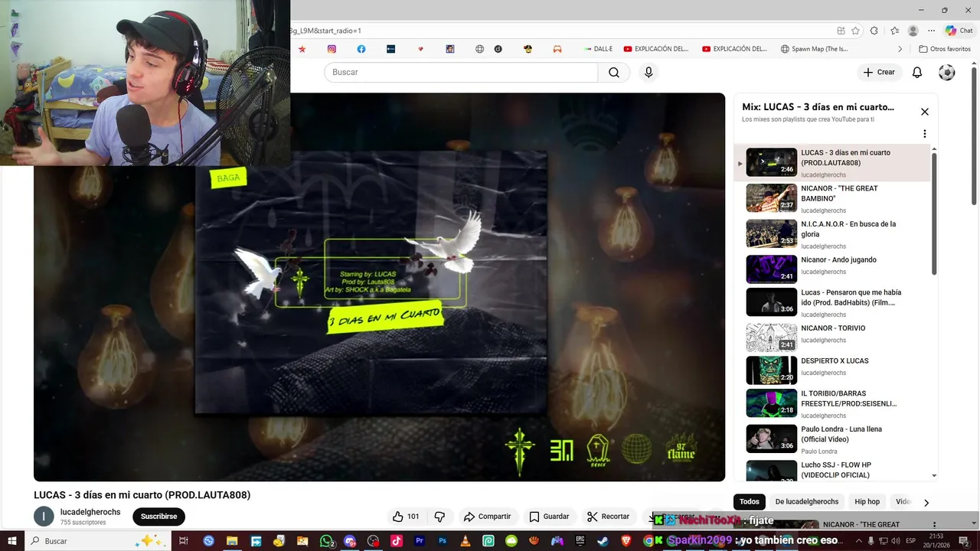Open the Windows Start menu
This screenshot has height=551, width=980.
click(x=12, y=541)
